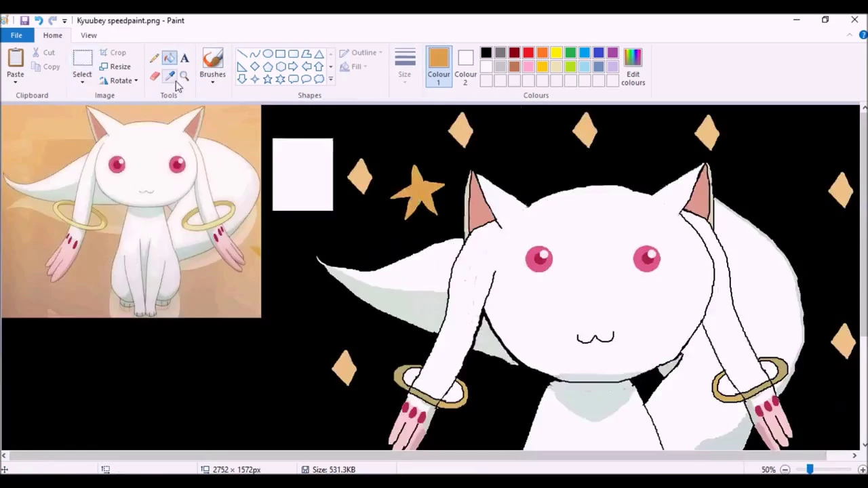This screenshot has width=868, height=488.
Task: Pick the purple colour swatch
Action: (x=612, y=52)
